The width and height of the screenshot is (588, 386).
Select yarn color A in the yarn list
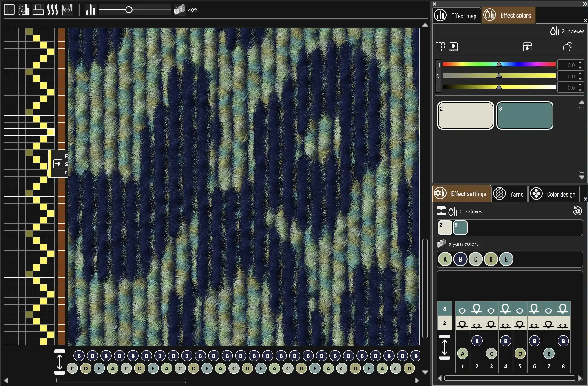[445, 259]
